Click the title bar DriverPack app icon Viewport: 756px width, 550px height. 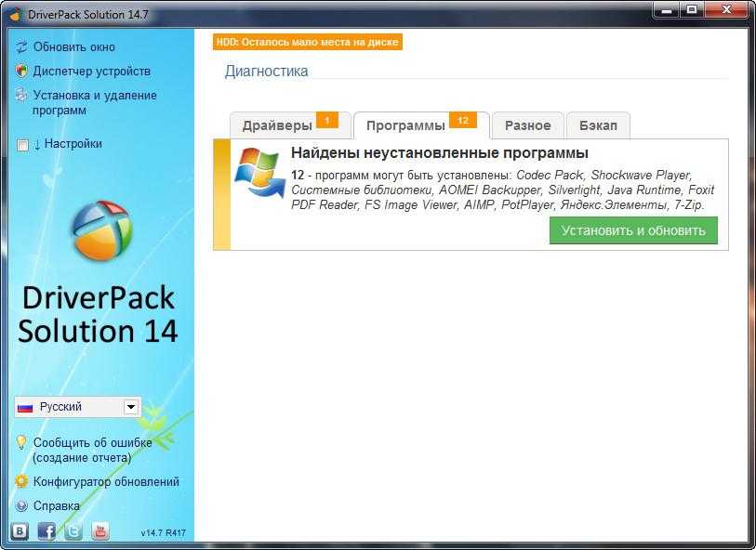[x=15, y=15]
